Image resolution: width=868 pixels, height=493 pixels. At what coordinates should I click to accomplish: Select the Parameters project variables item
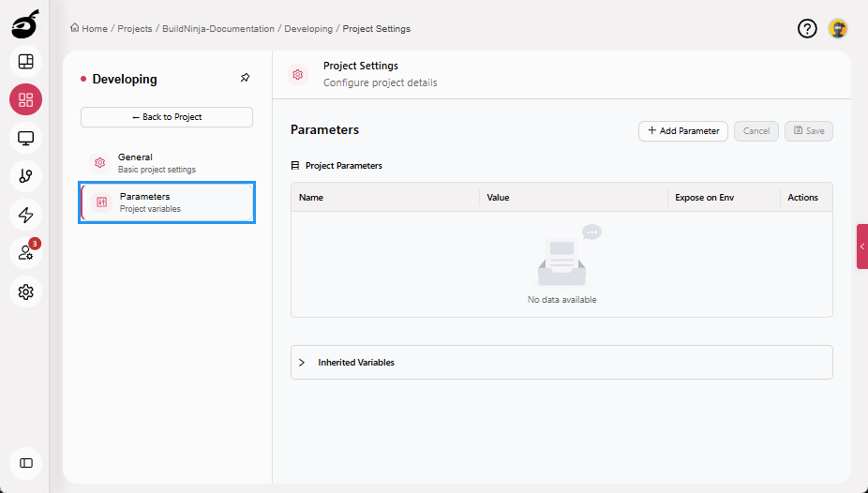(167, 202)
